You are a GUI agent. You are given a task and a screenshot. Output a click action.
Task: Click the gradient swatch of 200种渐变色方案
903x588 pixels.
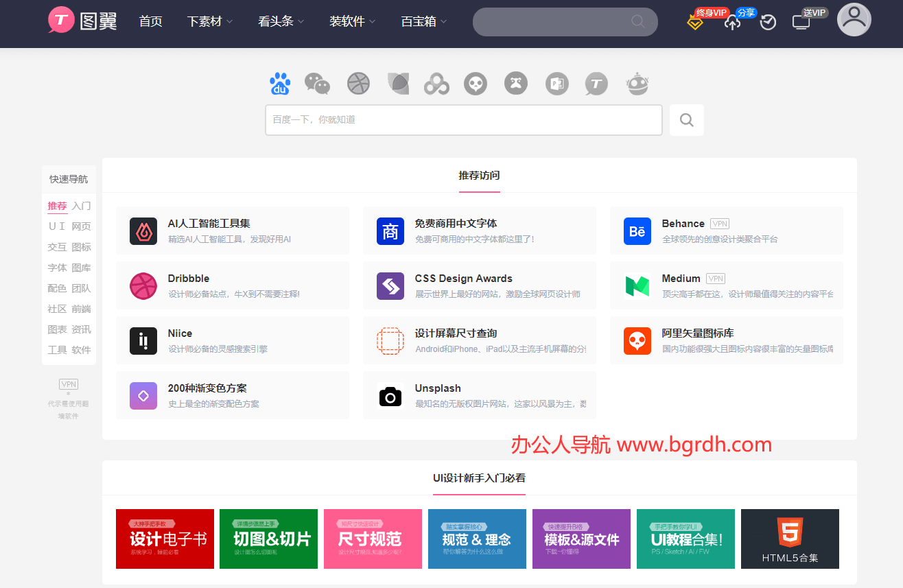pyautogui.click(x=143, y=396)
